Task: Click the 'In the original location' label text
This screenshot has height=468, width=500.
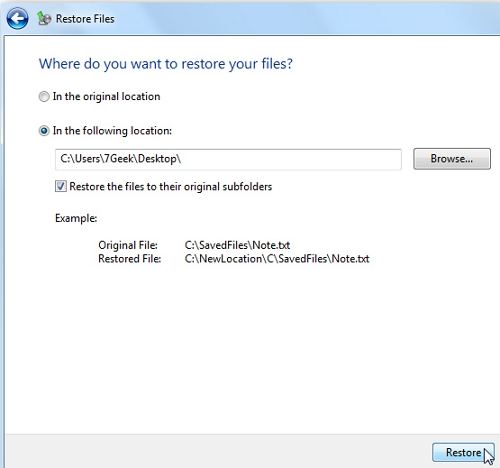Action: (106, 97)
